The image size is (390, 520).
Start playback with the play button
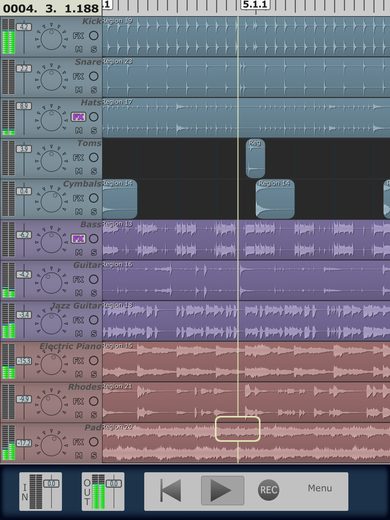tap(222, 490)
